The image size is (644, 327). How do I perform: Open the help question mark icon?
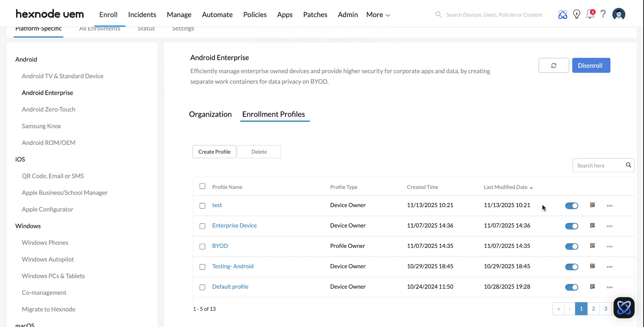[x=603, y=14]
